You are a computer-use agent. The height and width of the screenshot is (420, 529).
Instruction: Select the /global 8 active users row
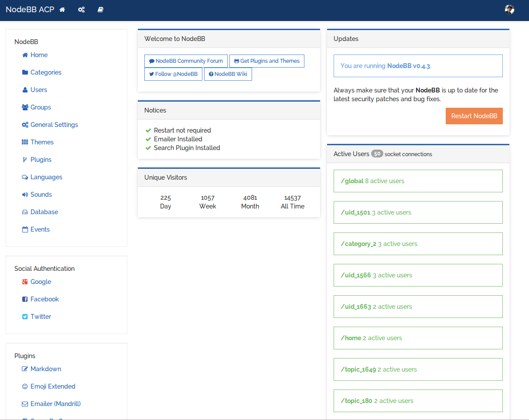coord(418,181)
